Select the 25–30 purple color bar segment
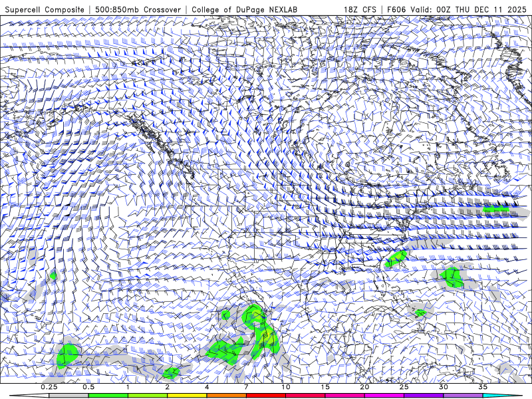532x399 pixels. click(x=424, y=396)
